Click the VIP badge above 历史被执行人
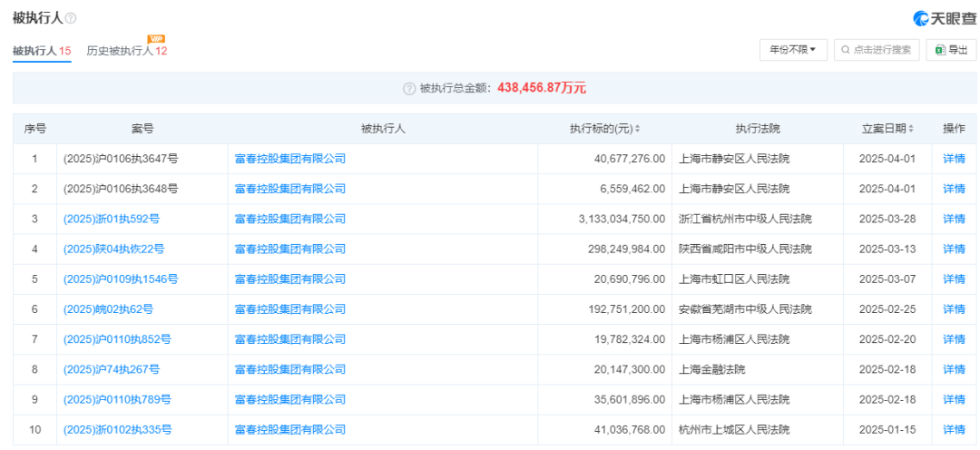Image resolution: width=980 pixels, height=450 pixels. 156,39
